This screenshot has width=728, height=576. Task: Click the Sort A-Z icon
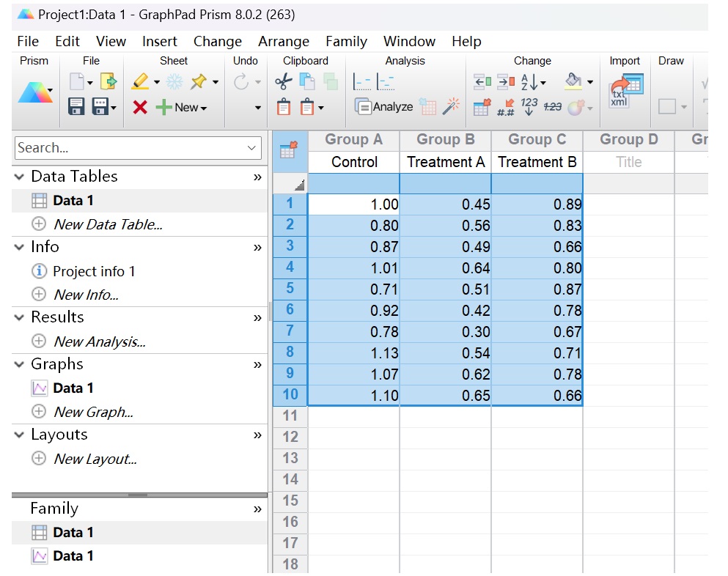click(529, 82)
